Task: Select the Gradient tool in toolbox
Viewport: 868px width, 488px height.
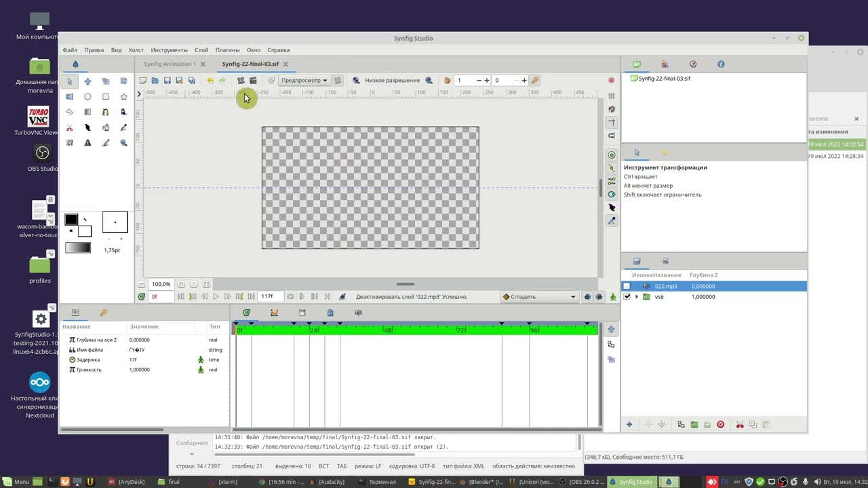Action: [87, 112]
